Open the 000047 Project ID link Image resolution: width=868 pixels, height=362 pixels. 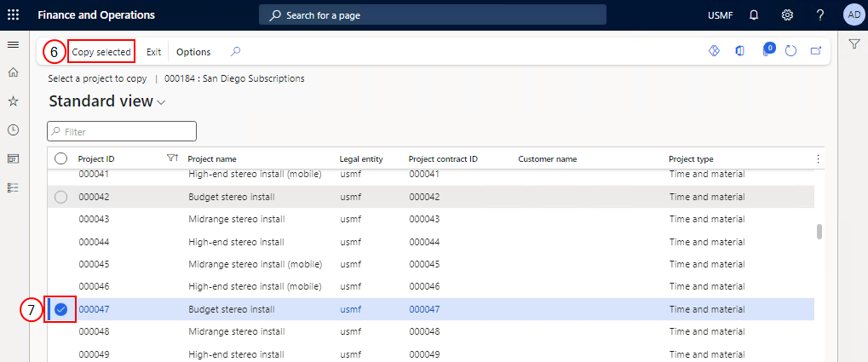tap(94, 309)
